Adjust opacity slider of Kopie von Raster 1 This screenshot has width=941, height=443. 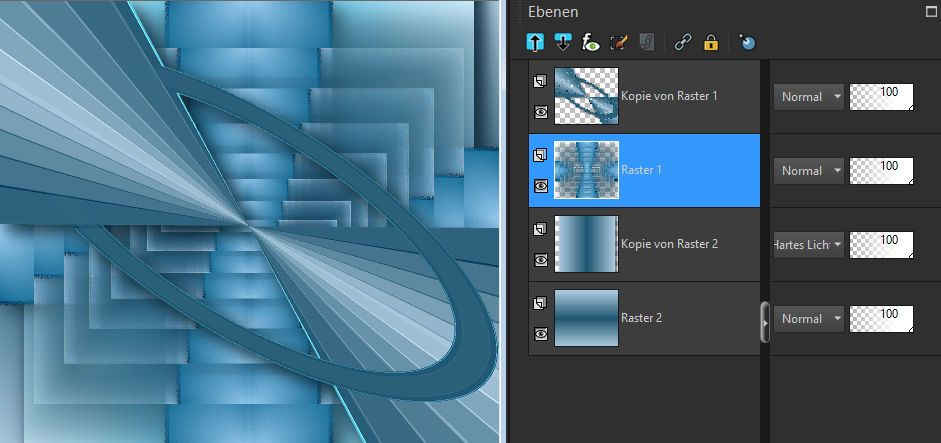point(882,97)
